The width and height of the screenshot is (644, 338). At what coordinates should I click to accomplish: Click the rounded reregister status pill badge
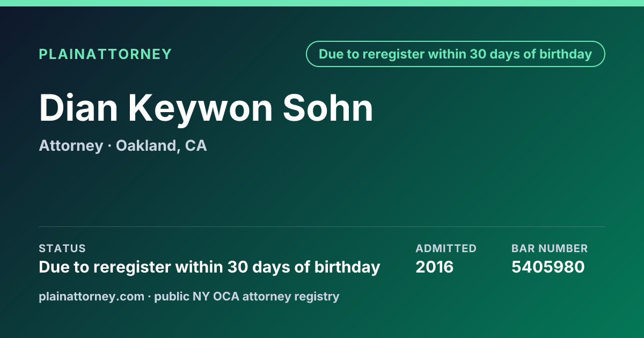pyautogui.click(x=455, y=54)
